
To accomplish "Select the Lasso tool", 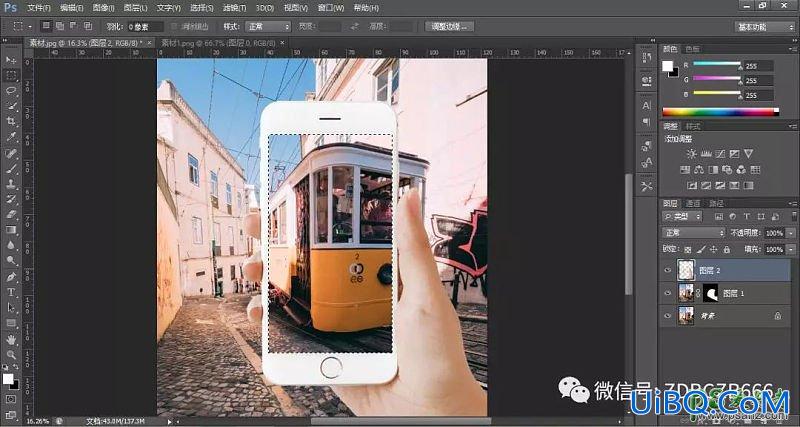I will point(11,91).
